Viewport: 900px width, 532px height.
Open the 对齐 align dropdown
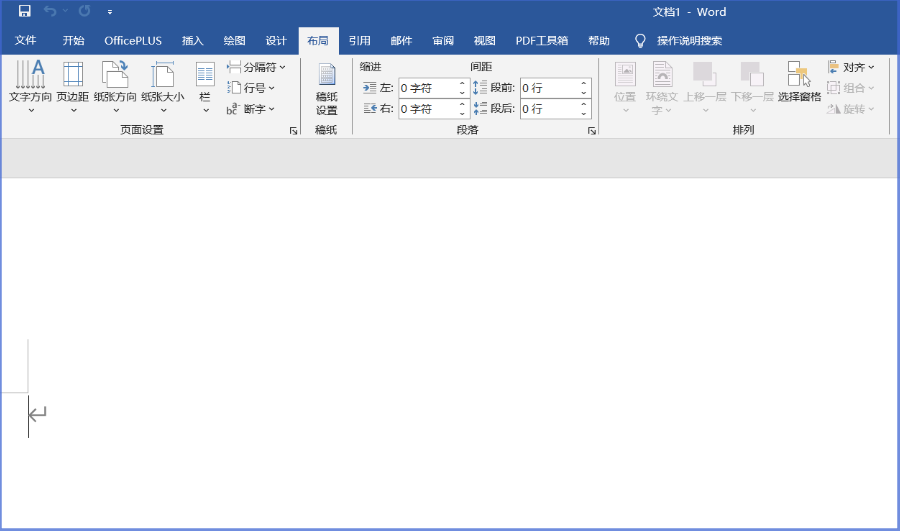click(x=851, y=67)
